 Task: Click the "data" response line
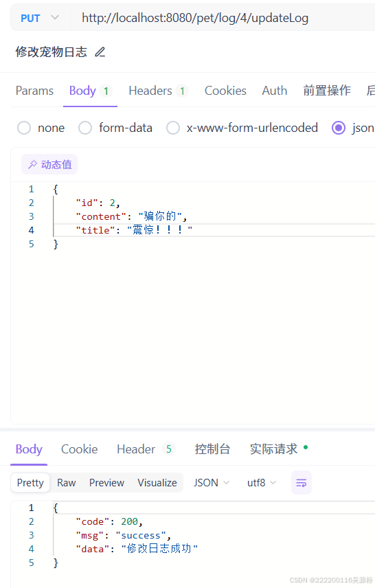click(x=137, y=549)
